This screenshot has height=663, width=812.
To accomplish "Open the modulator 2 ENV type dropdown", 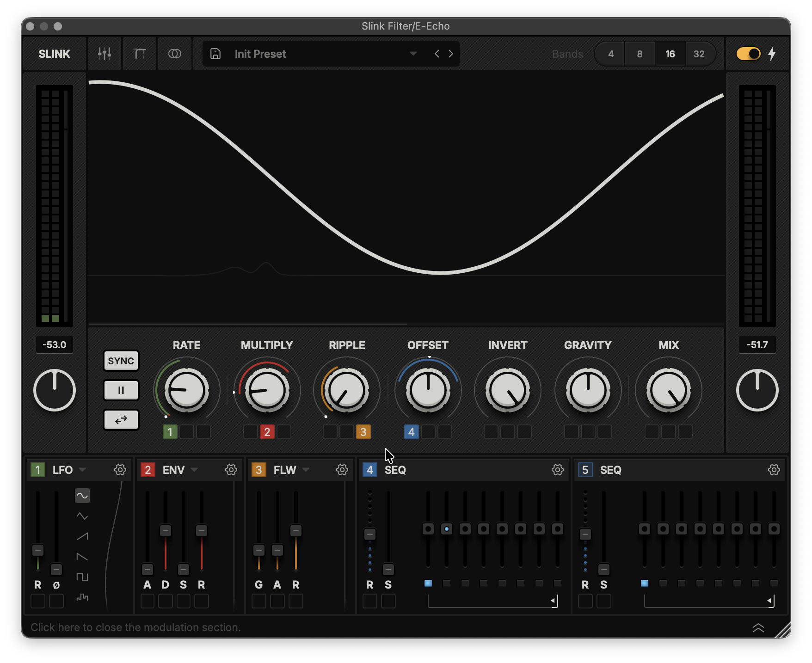I will [x=195, y=470].
